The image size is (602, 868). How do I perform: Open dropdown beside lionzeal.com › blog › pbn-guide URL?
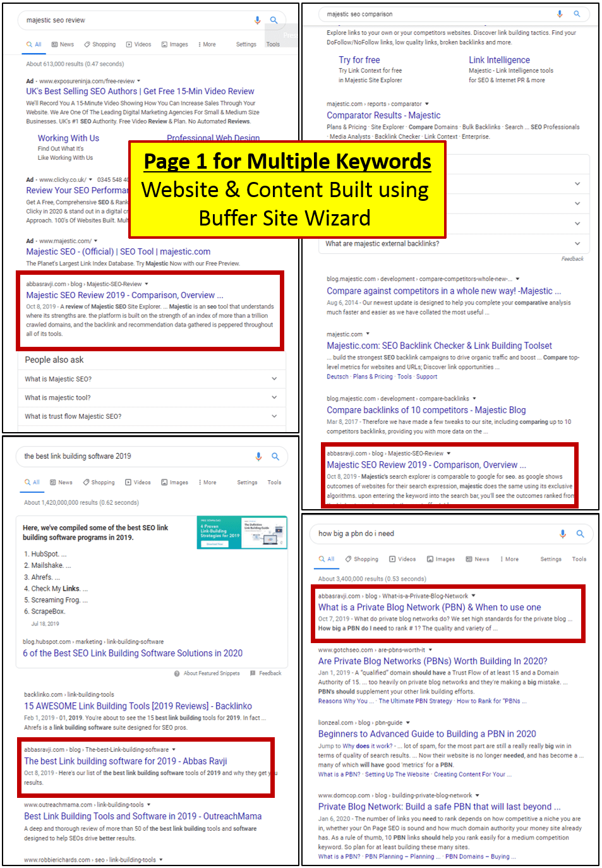pos(407,722)
